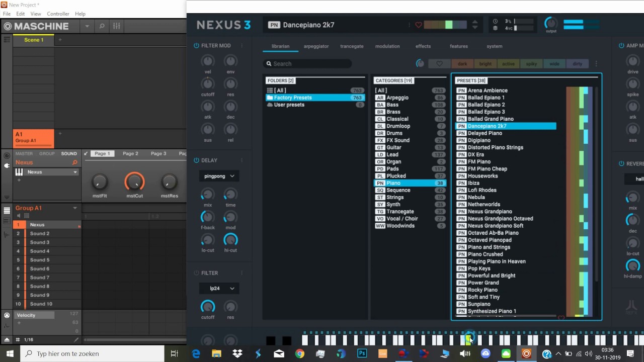This screenshot has width=644, height=362.
Task: Choose the Ballad Grand Piano preset
Action: (506, 119)
